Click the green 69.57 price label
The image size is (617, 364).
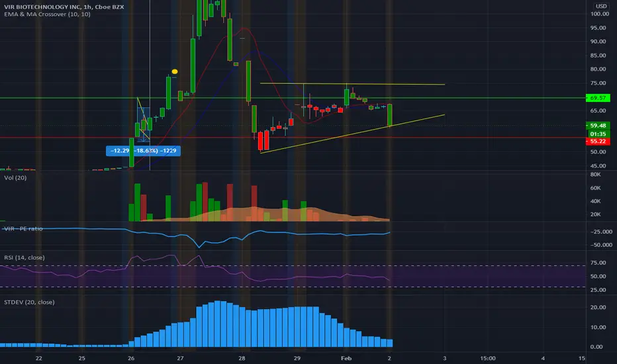pyautogui.click(x=598, y=98)
